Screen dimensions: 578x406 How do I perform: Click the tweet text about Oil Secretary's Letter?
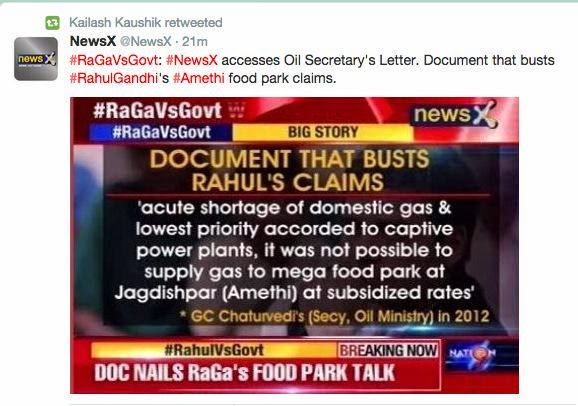point(312,69)
